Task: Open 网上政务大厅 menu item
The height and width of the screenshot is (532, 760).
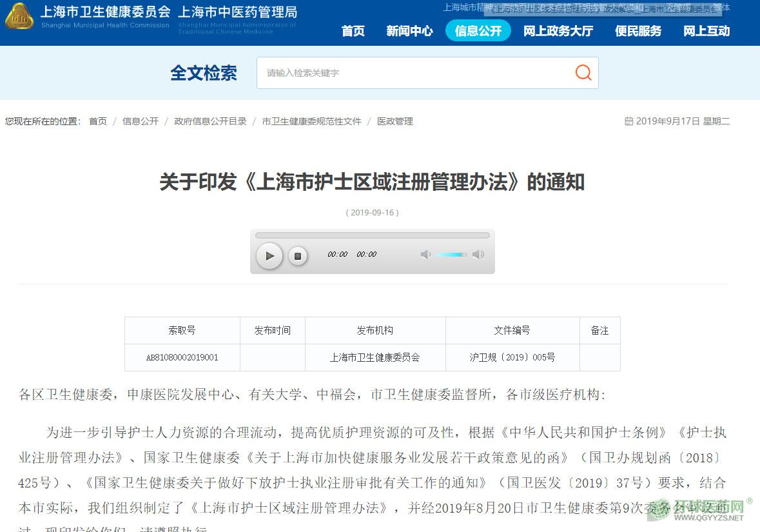Action: [558, 31]
